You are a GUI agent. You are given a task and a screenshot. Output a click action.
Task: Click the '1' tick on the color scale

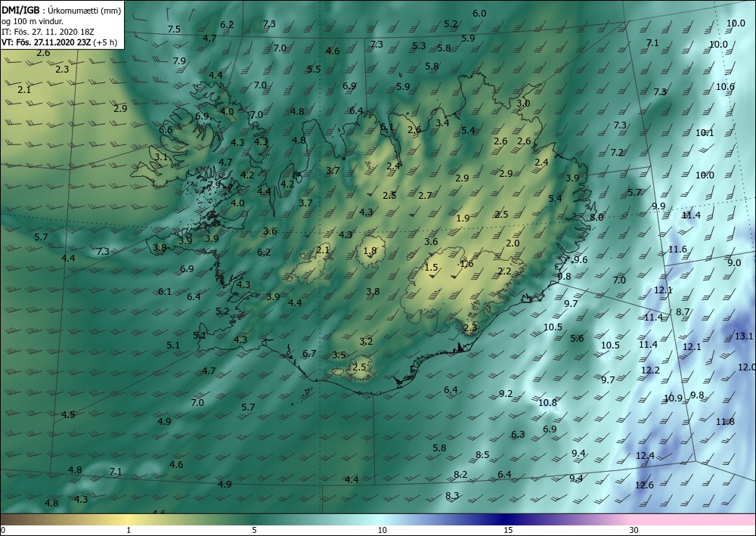pos(129,530)
